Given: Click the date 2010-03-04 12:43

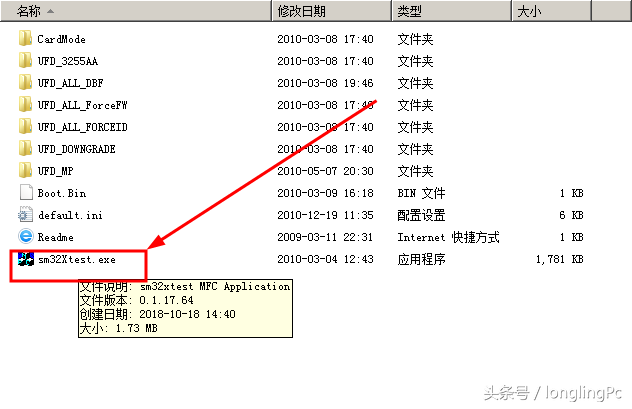Looking at the screenshot, I should (x=325, y=259).
